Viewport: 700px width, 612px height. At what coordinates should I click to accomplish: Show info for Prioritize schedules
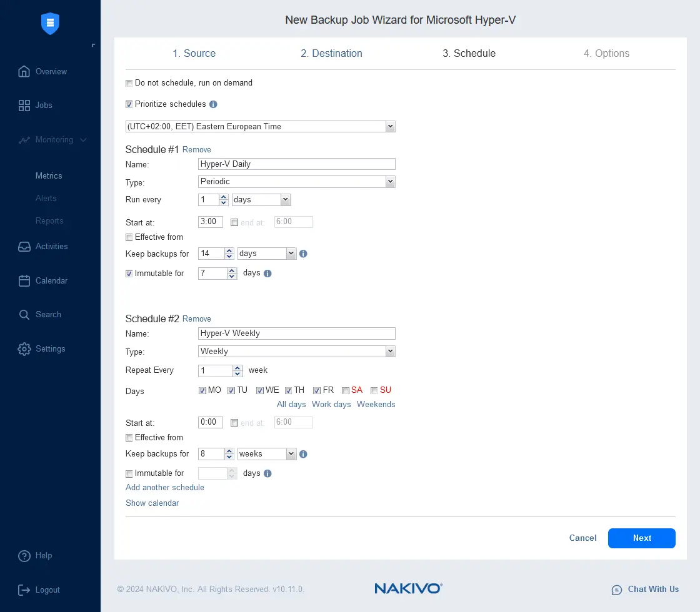pyautogui.click(x=213, y=104)
